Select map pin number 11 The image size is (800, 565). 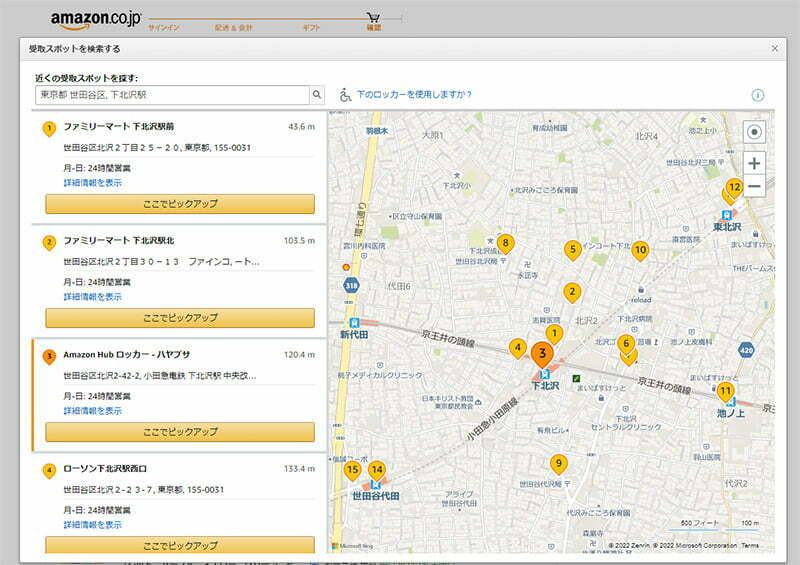[725, 392]
